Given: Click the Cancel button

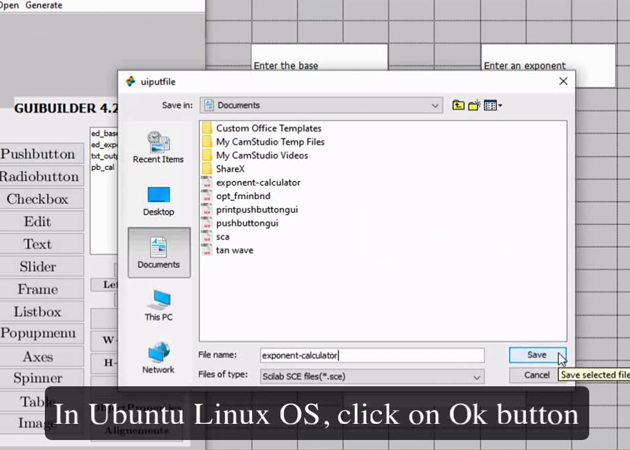Looking at the screenshot, I should (x=537, y=375).
